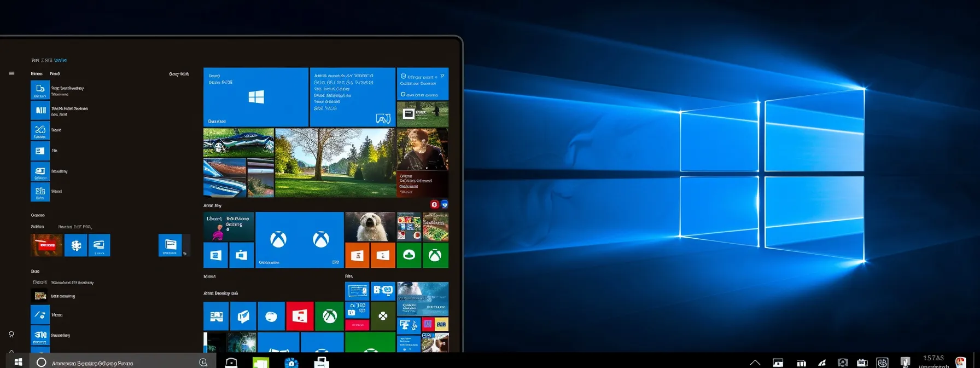This screenshot has width=980, height=368.
Task: Open the green Xbox tile beside the red tile
Action: tap(329, 316)
